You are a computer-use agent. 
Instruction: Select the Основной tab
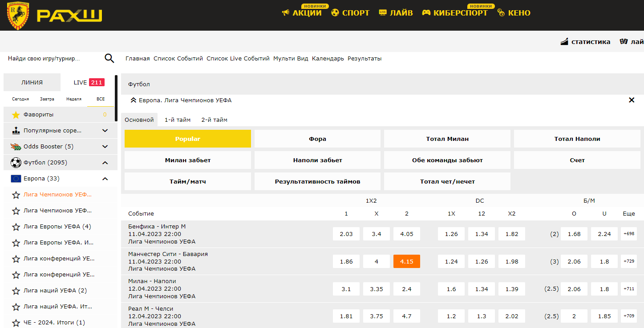click(139, 120)
